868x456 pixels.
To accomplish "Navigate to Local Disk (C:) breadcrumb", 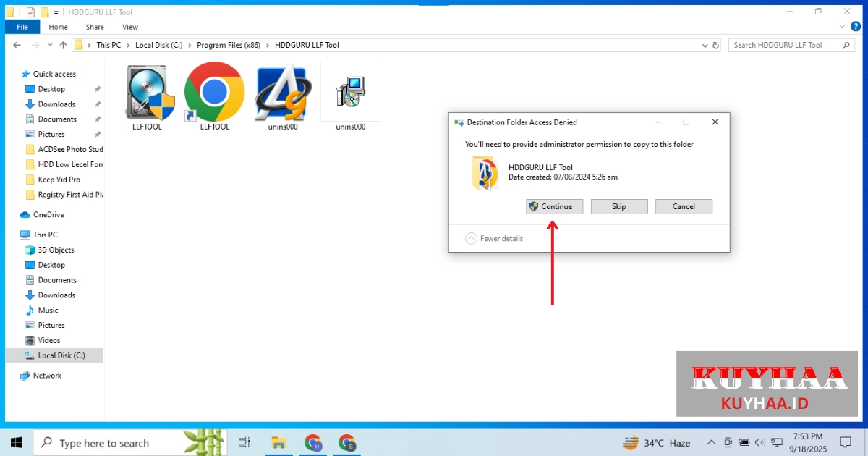I will [x=161, y=45].
